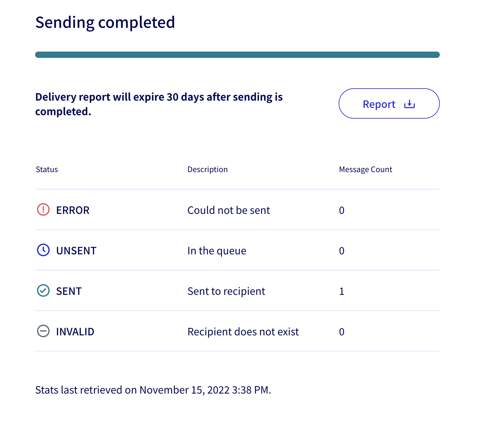
Task: Click 'Recipient does not exist' description
Action: click(243, 332)
